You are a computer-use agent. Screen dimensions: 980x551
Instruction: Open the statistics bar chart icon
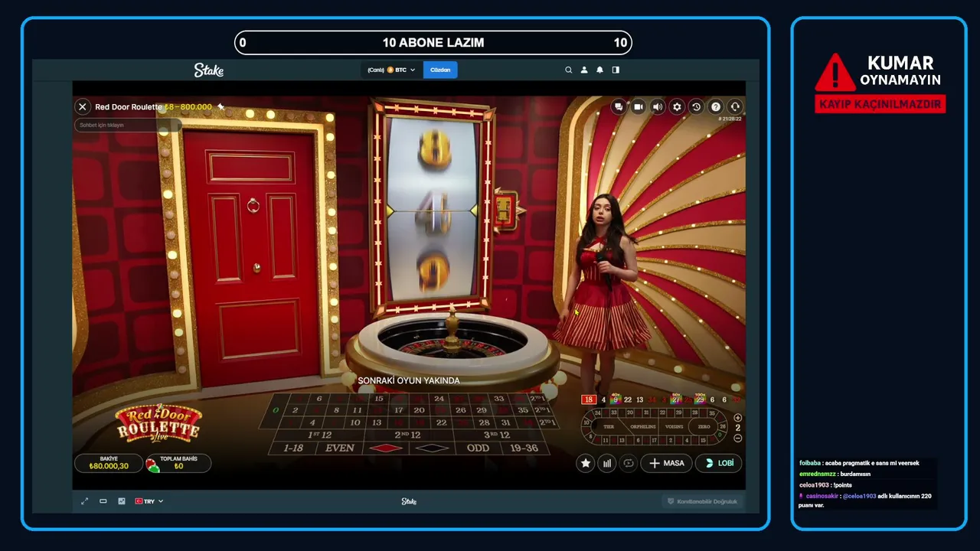click(607, 463)
